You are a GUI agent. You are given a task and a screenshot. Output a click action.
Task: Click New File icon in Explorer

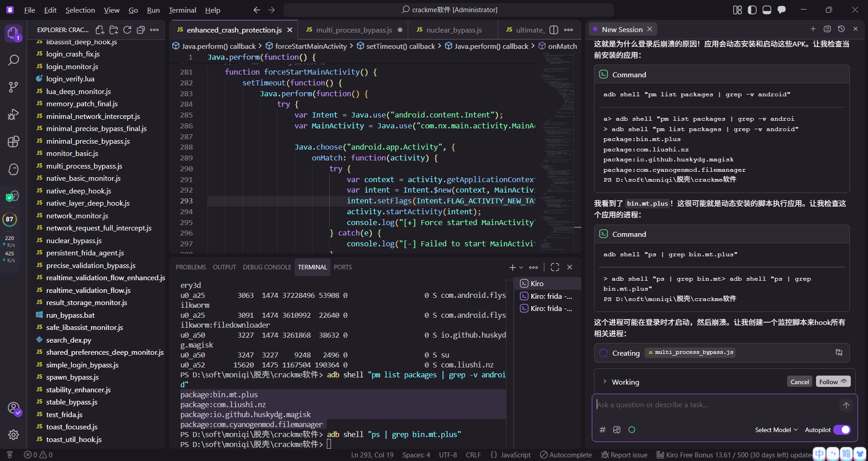[x=100, y=30]
